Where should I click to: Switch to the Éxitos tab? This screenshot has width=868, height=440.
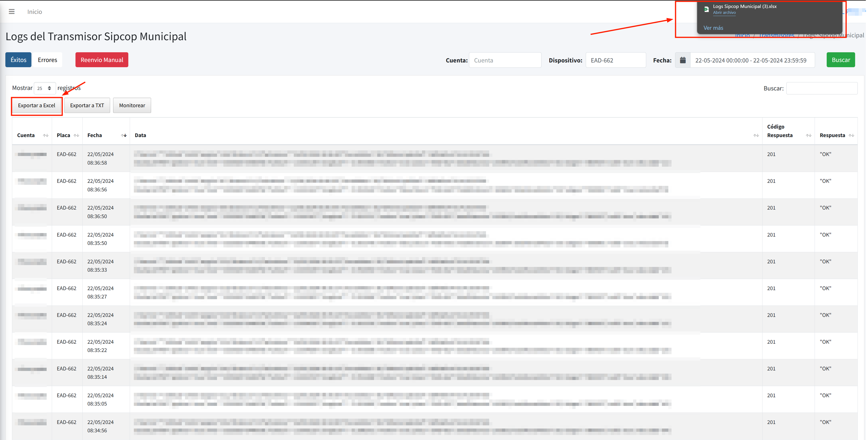18,60
